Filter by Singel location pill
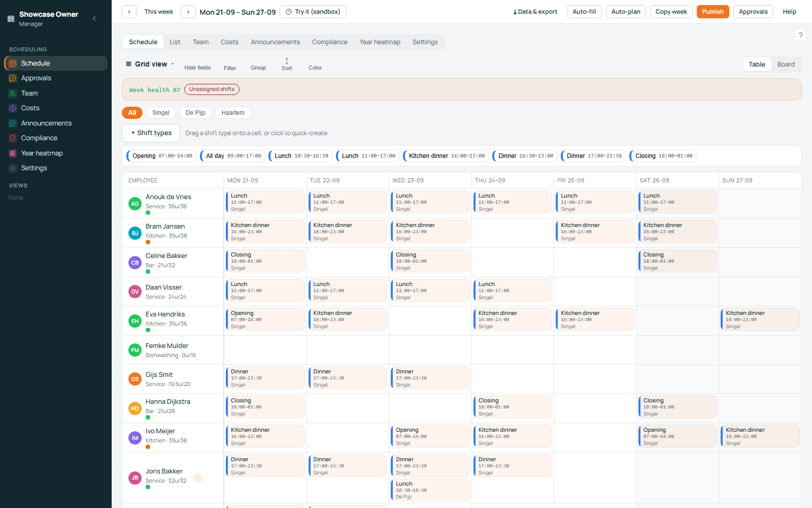 (161, 113)
